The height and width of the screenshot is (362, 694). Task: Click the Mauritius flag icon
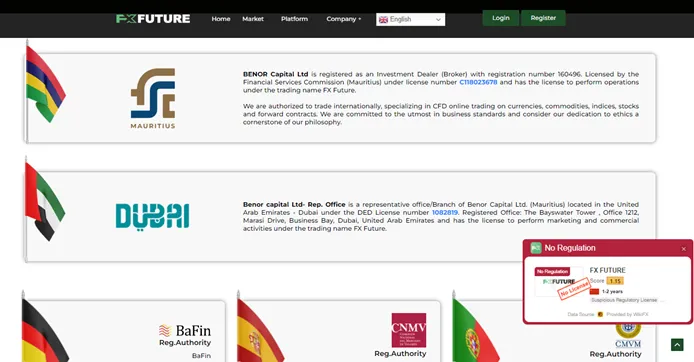(45, 84)
